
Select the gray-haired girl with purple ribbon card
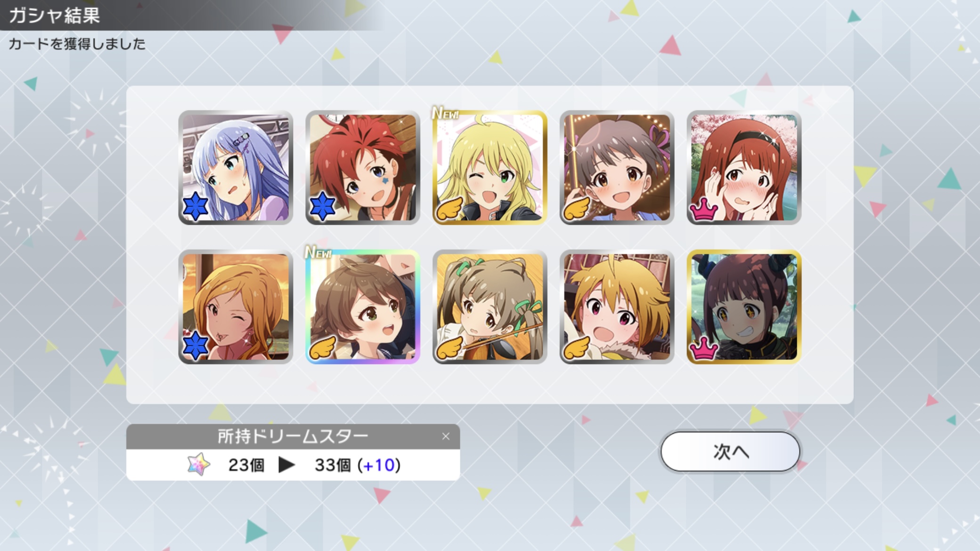pos(617,167)
